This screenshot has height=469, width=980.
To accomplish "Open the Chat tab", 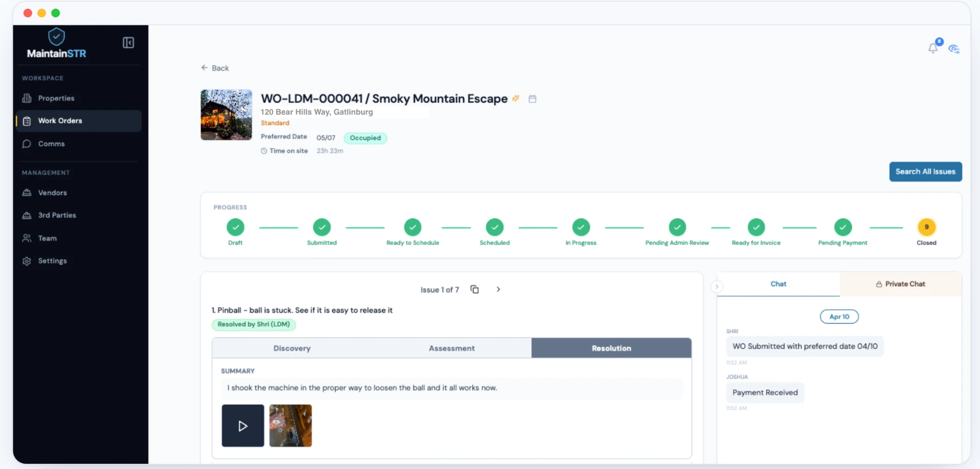I will coord(778,284).
